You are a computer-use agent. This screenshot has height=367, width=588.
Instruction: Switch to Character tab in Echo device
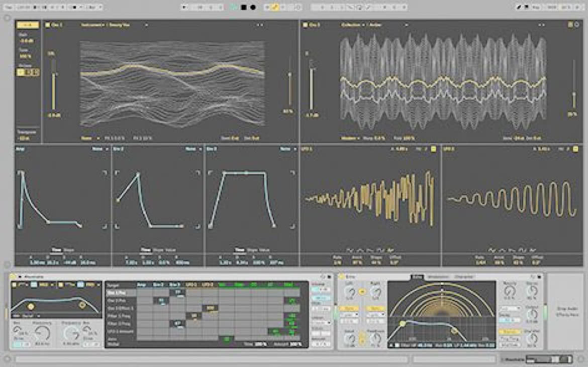464,277
